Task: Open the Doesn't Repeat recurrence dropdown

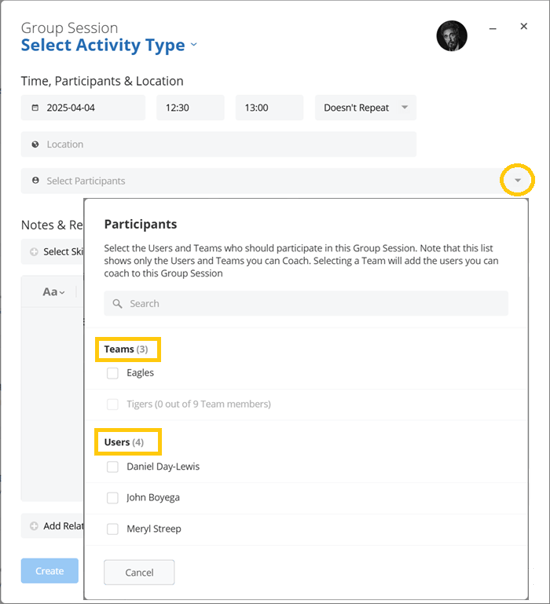Action: [365, 107]
